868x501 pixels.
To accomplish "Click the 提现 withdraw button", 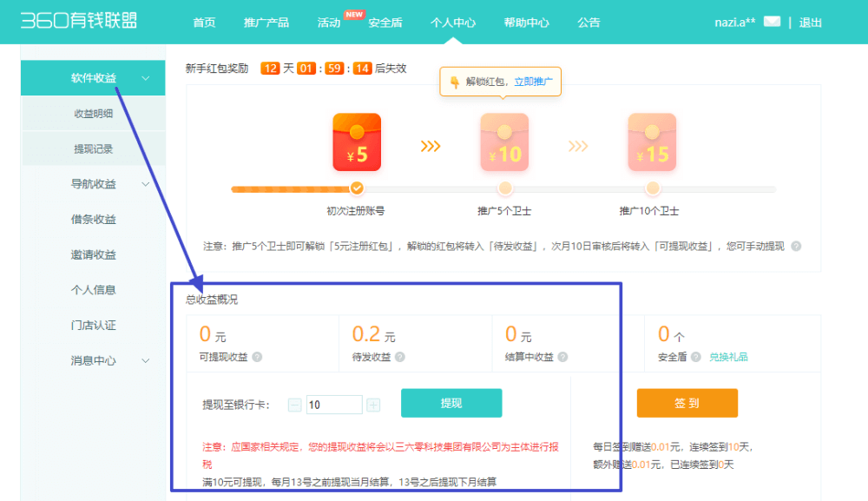I will (451, 403).
